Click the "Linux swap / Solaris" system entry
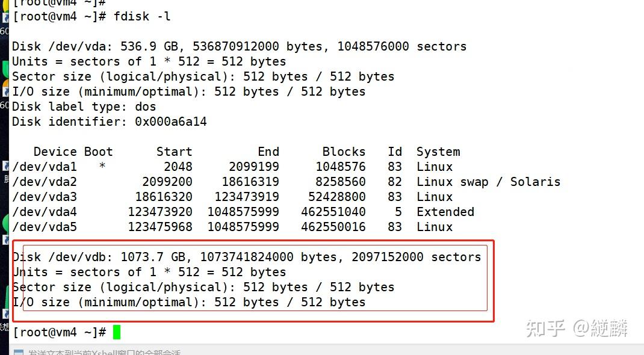The height and width of the screenshot is (355, 644). 488,182
